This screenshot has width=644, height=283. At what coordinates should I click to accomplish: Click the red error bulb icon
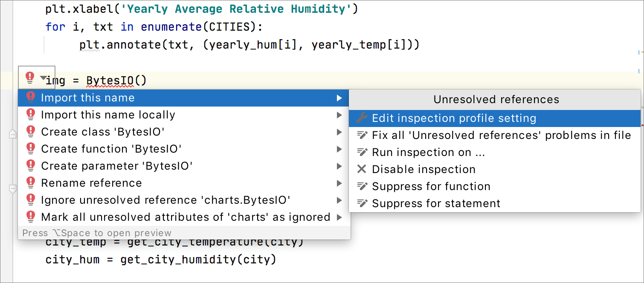click(30, 77)
